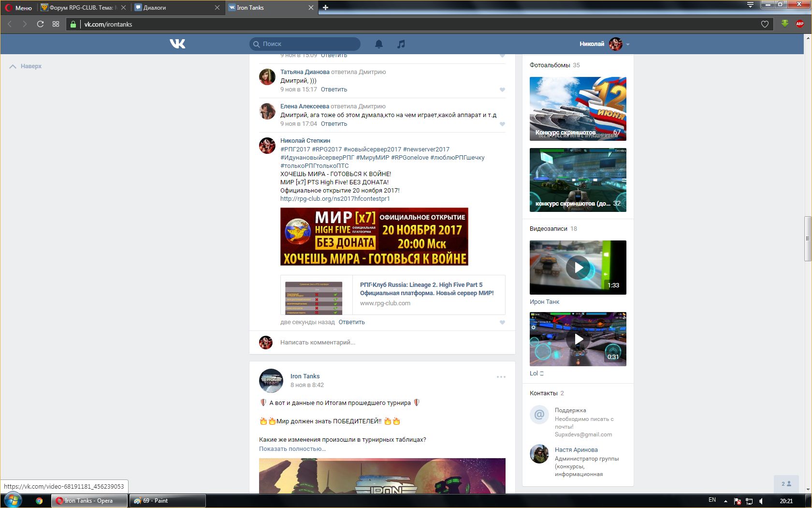Screen dimensions: 812x508
Task: Click the green download arrow extension icon
Action: (785, 24)
